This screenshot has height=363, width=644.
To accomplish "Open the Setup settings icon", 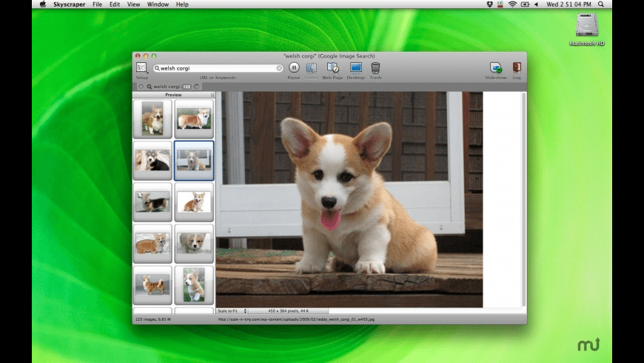I will [141, 68].
